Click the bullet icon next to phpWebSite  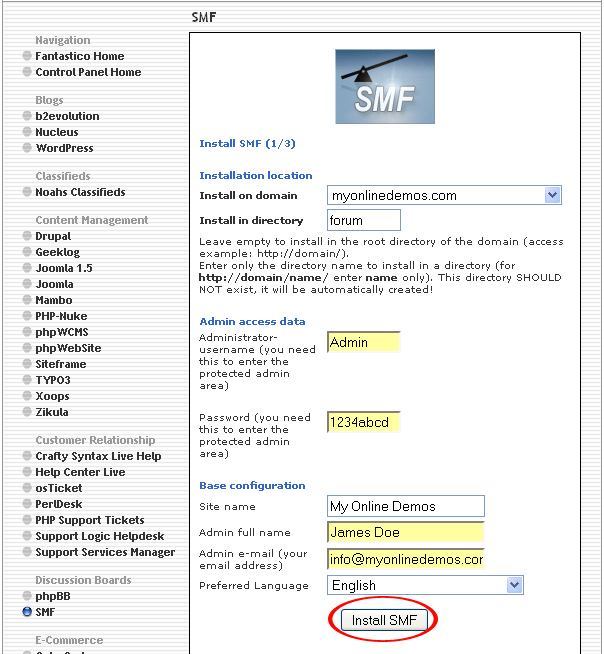27,347
